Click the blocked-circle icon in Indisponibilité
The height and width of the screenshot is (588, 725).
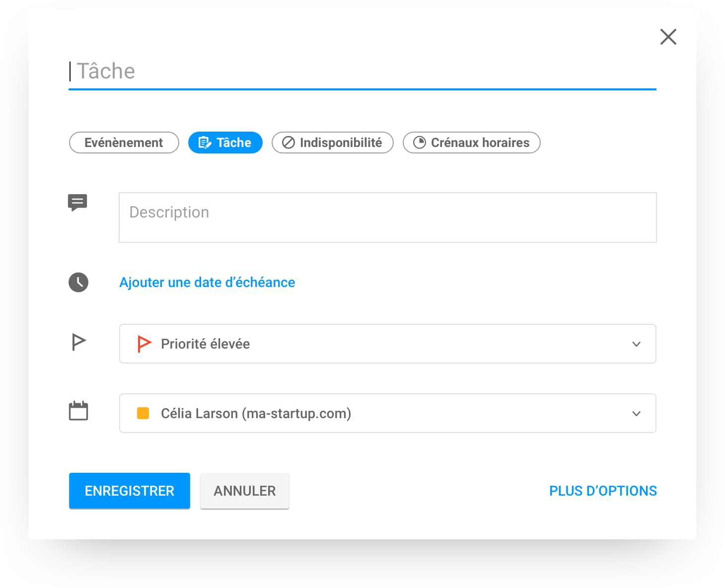tap(289, 143)
